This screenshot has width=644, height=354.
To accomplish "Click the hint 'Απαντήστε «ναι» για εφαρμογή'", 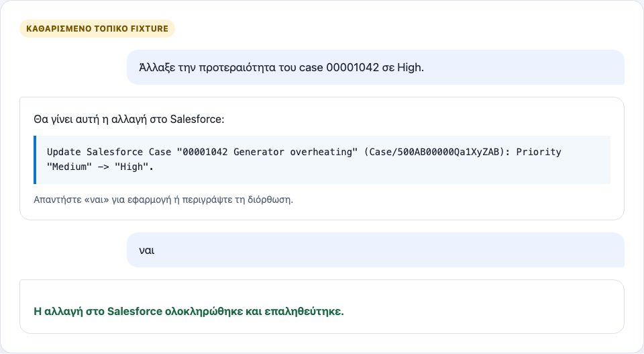I will pyautogui.click(x=102, y=200).
